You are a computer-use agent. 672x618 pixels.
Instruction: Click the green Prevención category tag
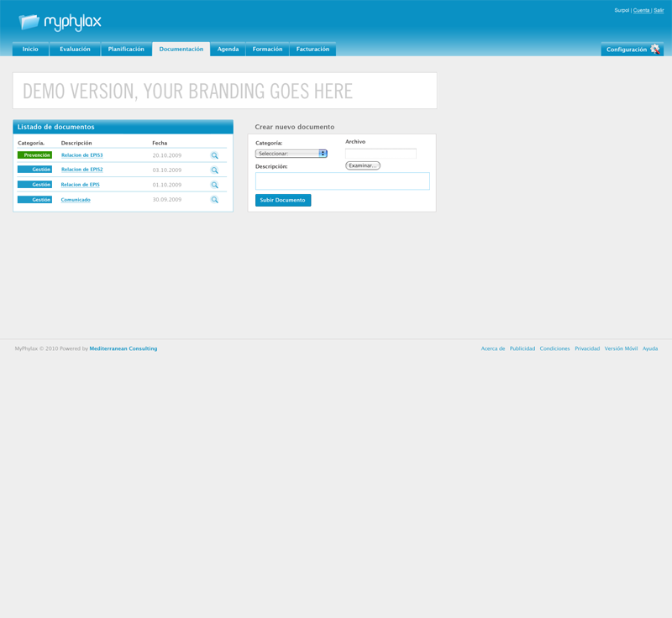point(34,155)
